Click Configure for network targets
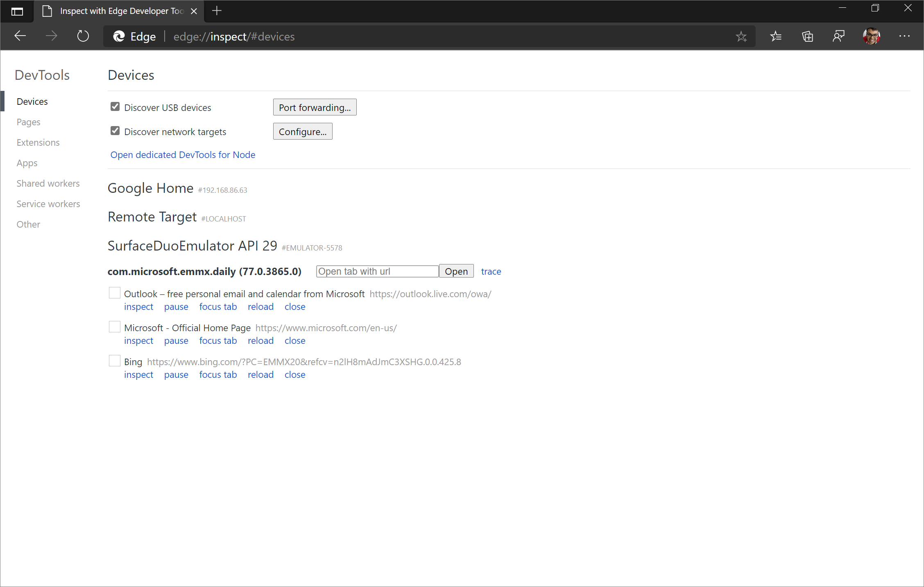 pos(302,131)
